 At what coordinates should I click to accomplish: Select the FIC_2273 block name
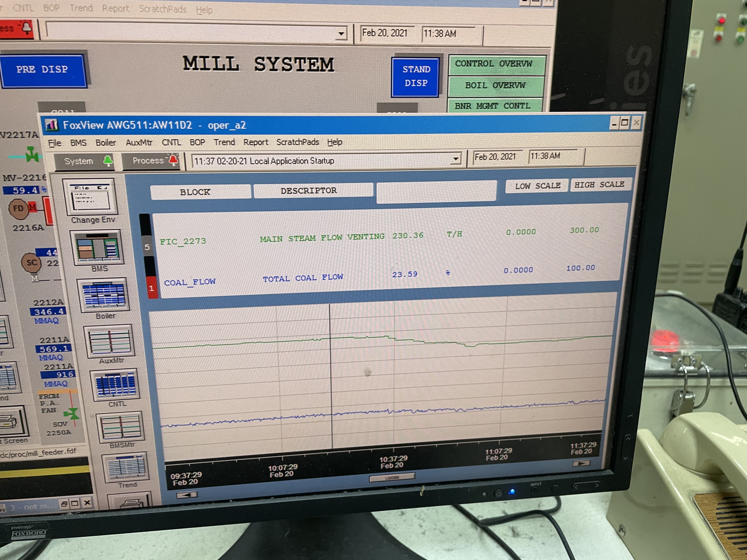click(183, 241)
